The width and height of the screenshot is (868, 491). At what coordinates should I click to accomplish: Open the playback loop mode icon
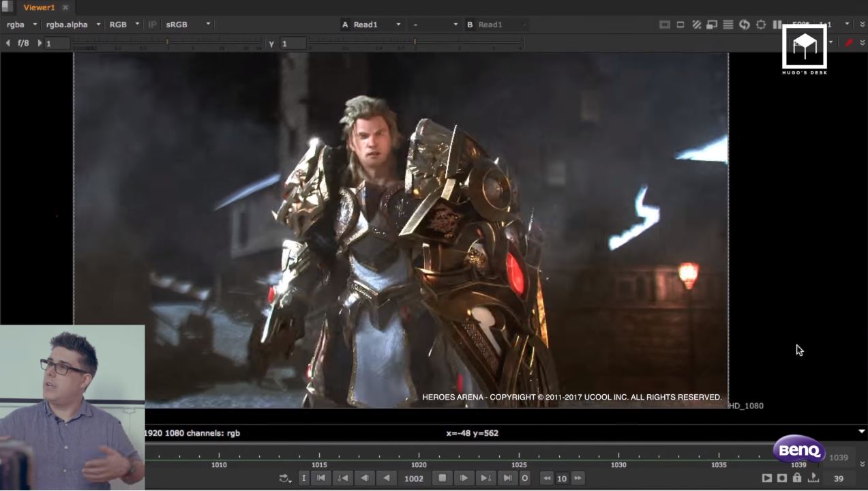click(x=285, y=478)
